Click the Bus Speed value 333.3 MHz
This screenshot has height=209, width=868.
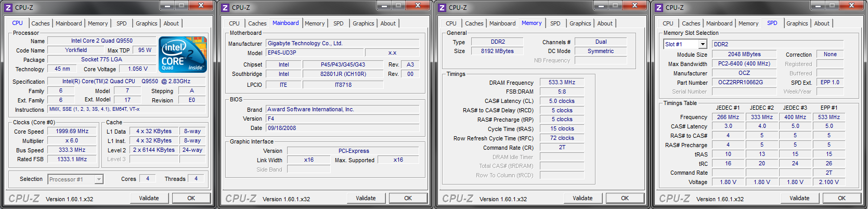[x=72, y=150]
